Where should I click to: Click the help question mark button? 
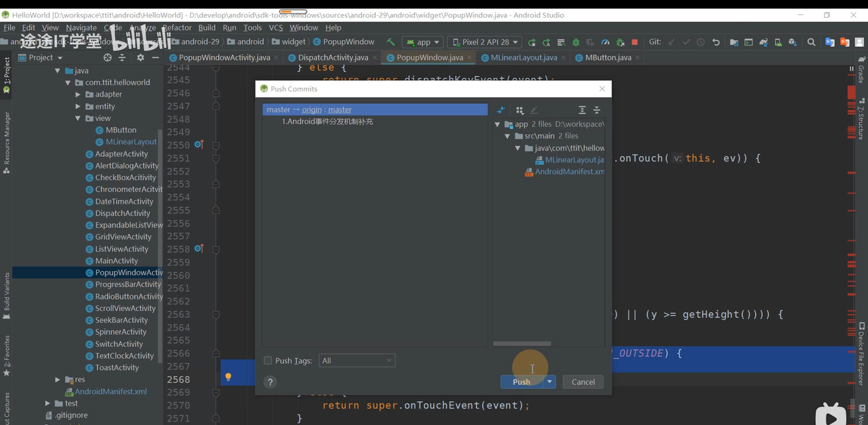coord(270,382)
